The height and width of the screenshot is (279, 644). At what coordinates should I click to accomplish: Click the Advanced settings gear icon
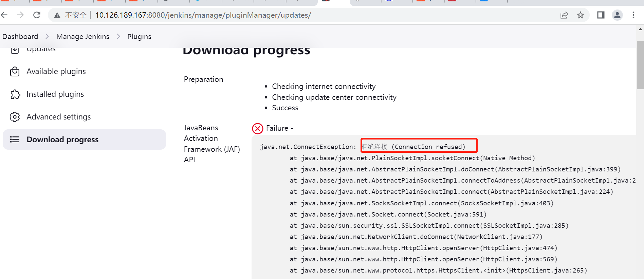coord(15,117)
